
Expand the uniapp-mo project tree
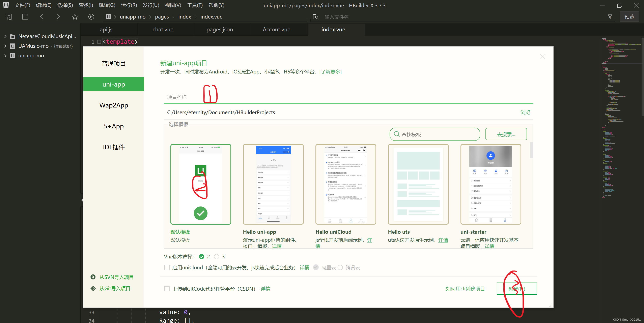click(5, 56)
